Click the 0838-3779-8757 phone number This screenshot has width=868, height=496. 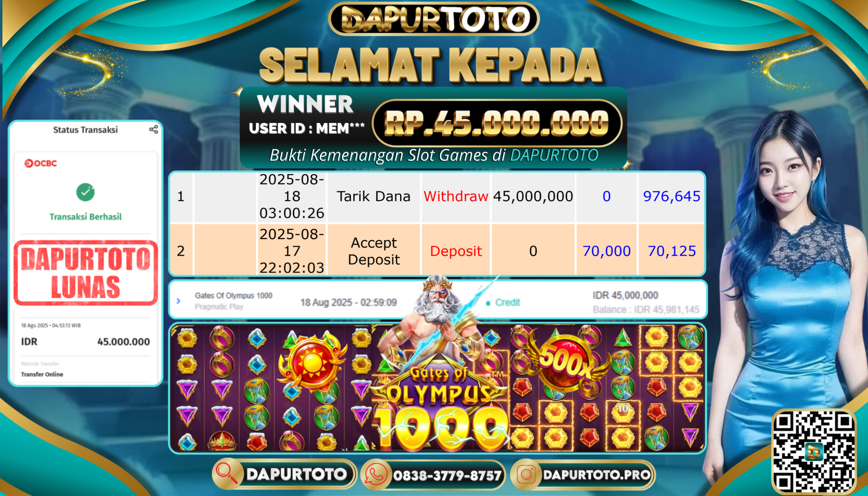pyautogui.click(x=447, y=475)
